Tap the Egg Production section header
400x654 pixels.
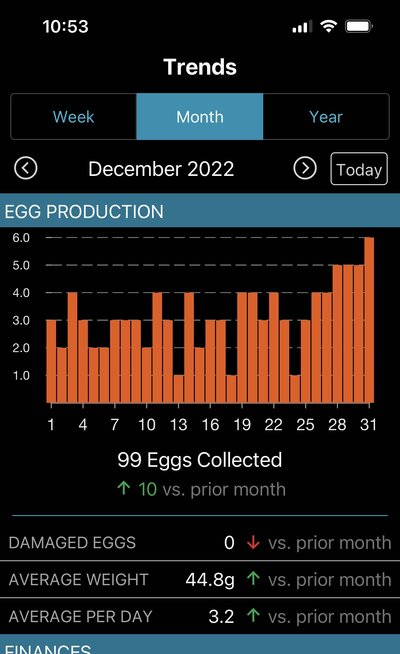(200, 211)
